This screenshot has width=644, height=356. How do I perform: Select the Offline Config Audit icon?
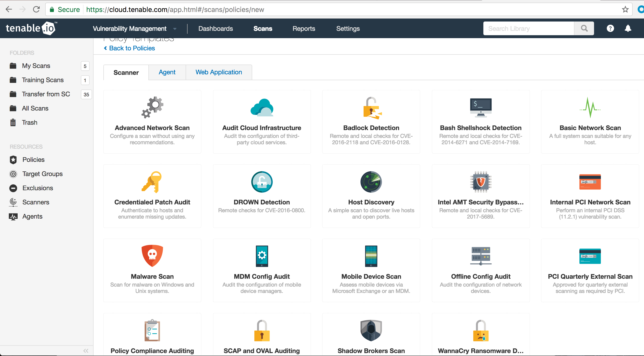click(x=481, y=256)
